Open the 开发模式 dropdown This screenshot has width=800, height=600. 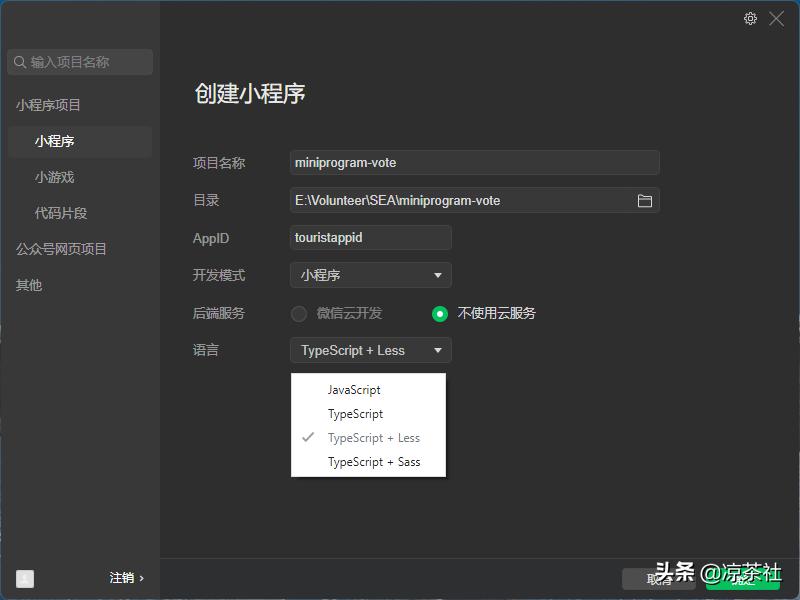(x=370, y=275)
